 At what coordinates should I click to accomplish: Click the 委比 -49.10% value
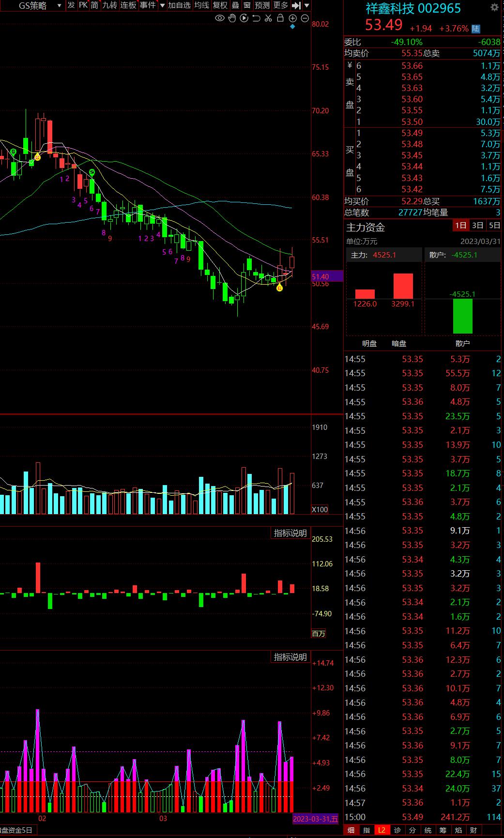[x=407, y=42]
